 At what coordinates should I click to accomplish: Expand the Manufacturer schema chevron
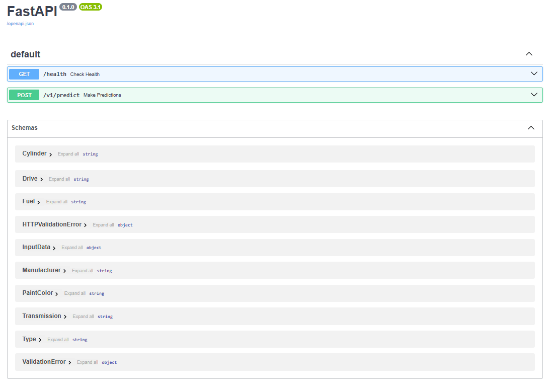(x=65, y=271)
